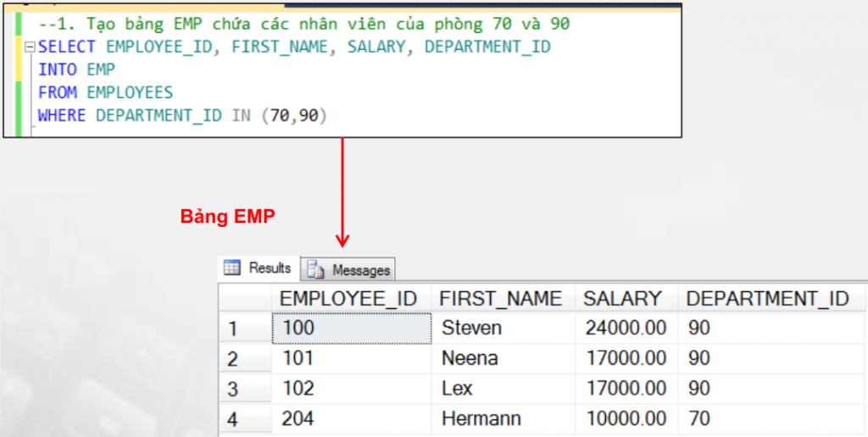Screen dimensions: 868x437
Task: Click the green comment line in editor
Action: pos(304,25)
